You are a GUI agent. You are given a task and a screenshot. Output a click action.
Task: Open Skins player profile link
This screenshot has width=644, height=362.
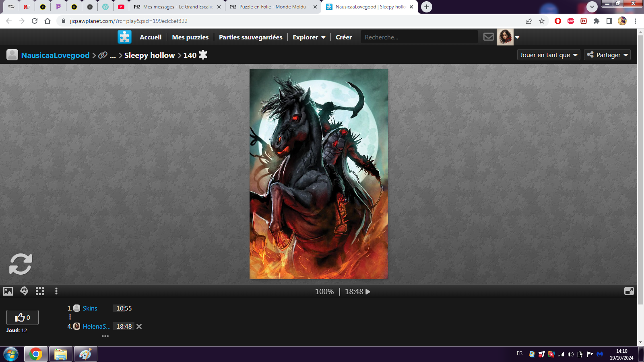[x=90, y=309]
